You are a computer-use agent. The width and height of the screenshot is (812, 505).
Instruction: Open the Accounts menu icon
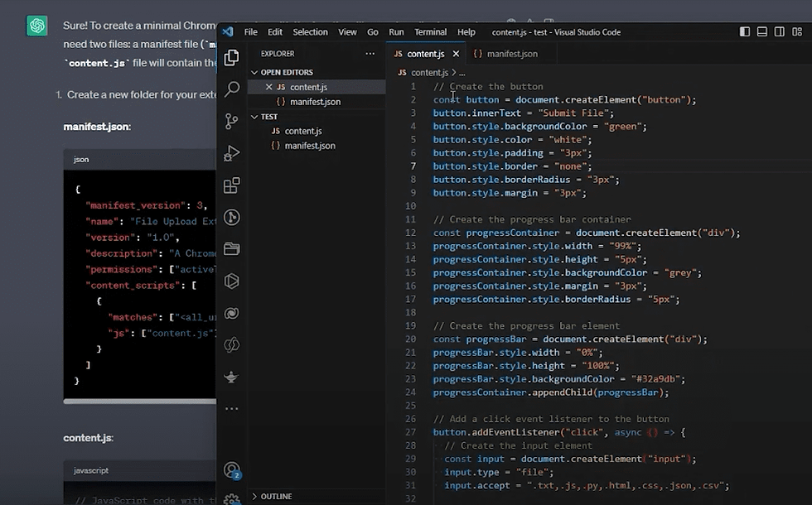point(232,470)
